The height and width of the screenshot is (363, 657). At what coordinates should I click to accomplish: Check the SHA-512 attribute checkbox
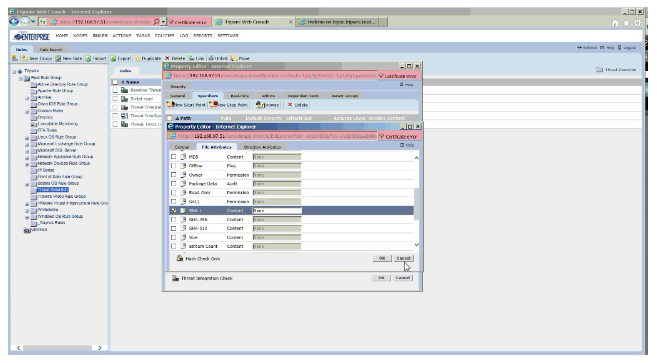tap(173, 228)
